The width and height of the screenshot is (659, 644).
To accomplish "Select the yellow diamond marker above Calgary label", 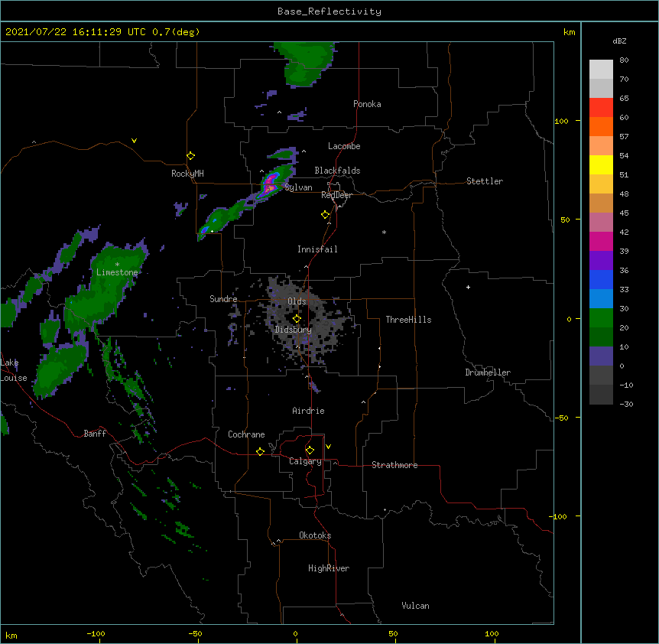I will coord(310,450).
